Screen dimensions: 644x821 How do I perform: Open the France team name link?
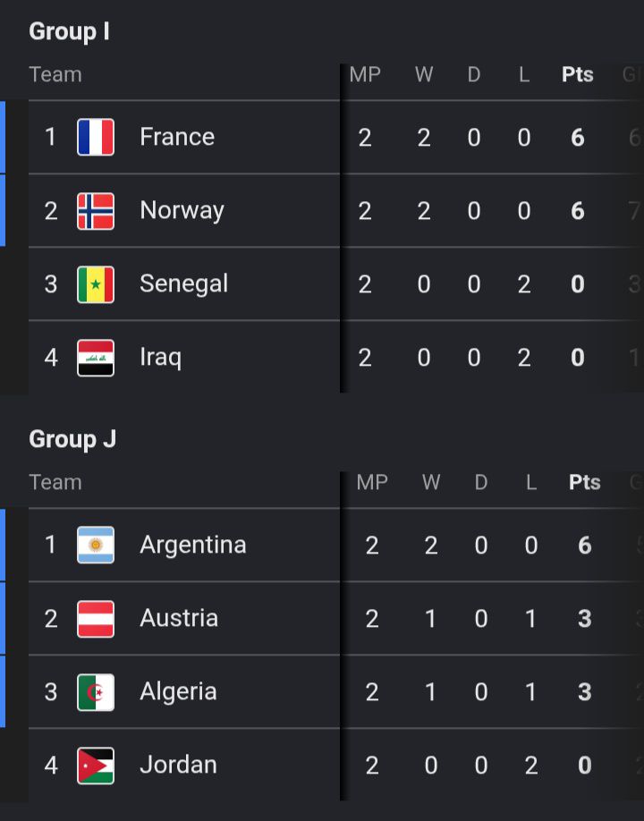coord(177,137)
